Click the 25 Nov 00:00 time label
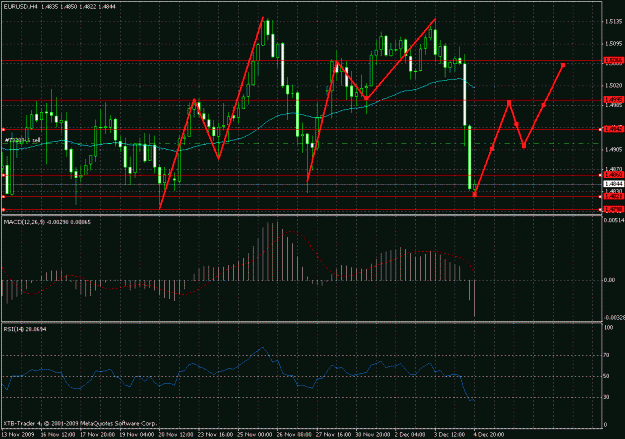The width and height of the screenshot is (625, 439). tap(255, 434)
